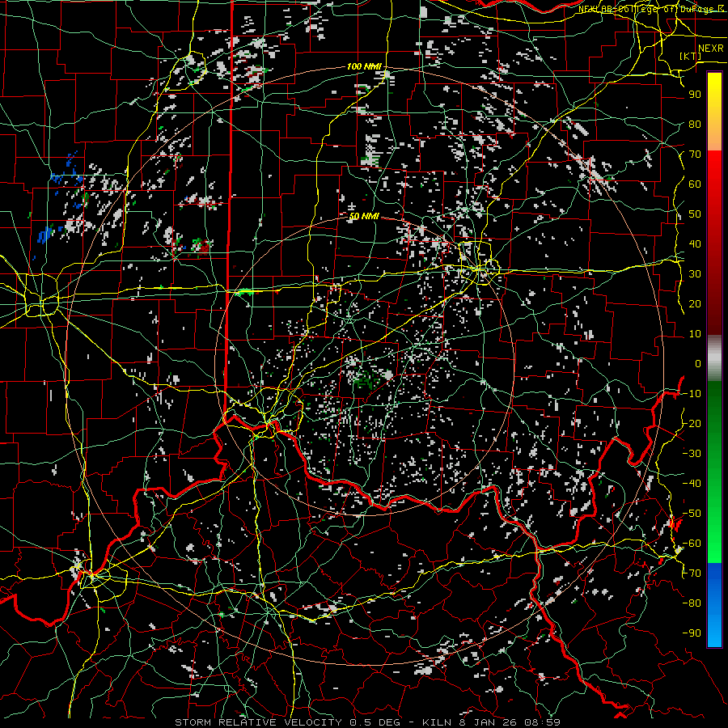Click the -30 scale value
This screenshot has height=728, width=728.
coord(692,454)
